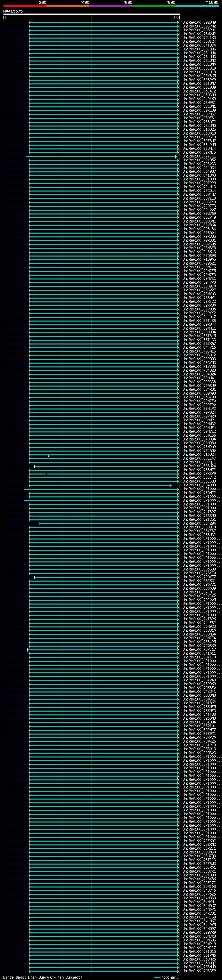The width and height of the screenshot is (222, 980).
Task: Click label UniRef100_Q2TS51
Action: point(199,520)
